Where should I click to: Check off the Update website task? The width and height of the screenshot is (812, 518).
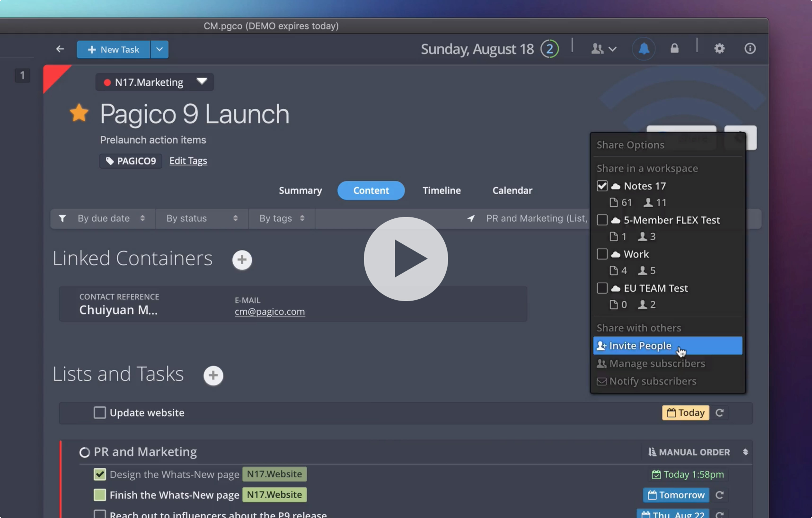click(99, 413)
